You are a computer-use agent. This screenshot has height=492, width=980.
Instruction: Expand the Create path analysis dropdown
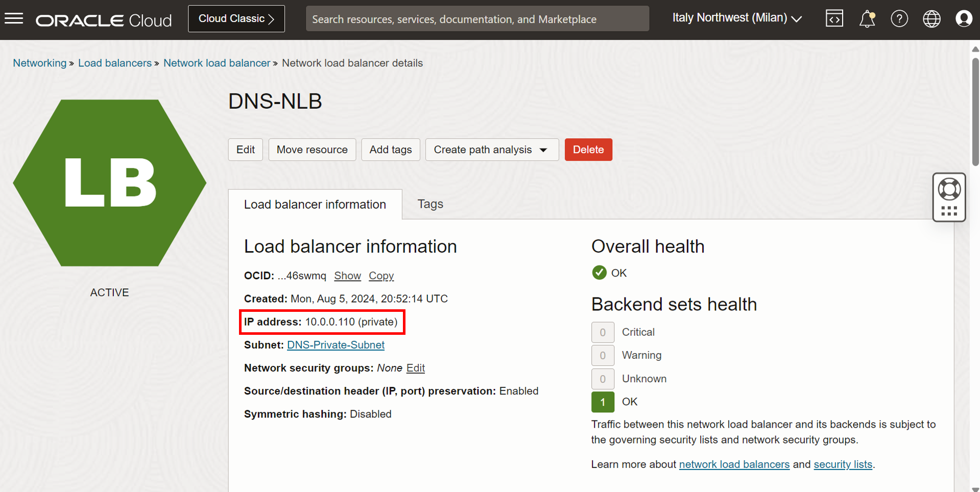click(x=492, y=150)
